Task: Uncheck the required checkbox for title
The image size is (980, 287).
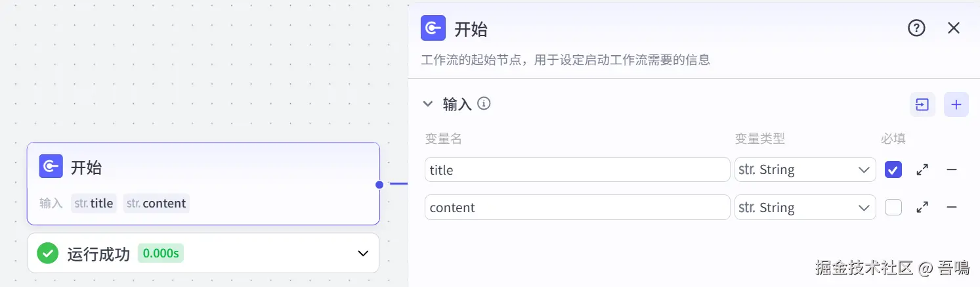Action: pyautogui.click(x=893, y=169)
